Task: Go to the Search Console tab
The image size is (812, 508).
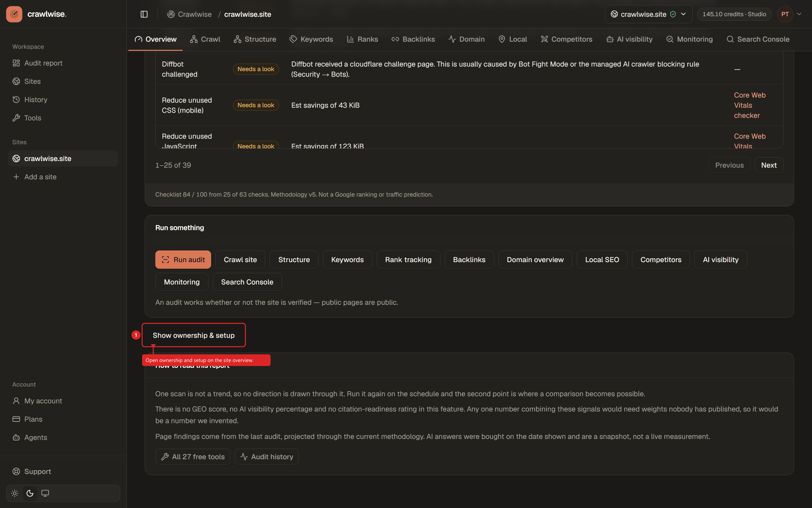Action: [758, 39]
